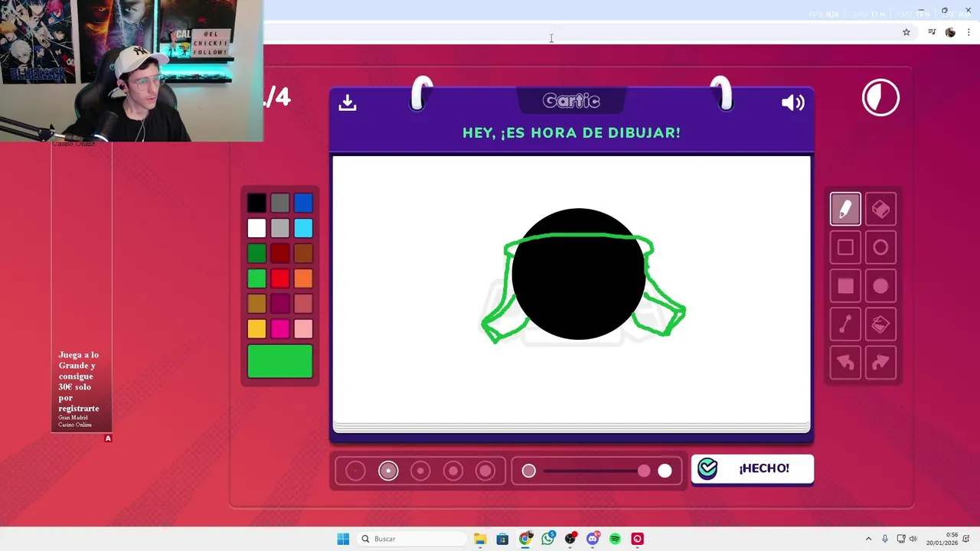Choose the largest brush size
Image resolution: width=980 pixels, height=551 pixels.
tap(485, 471)
